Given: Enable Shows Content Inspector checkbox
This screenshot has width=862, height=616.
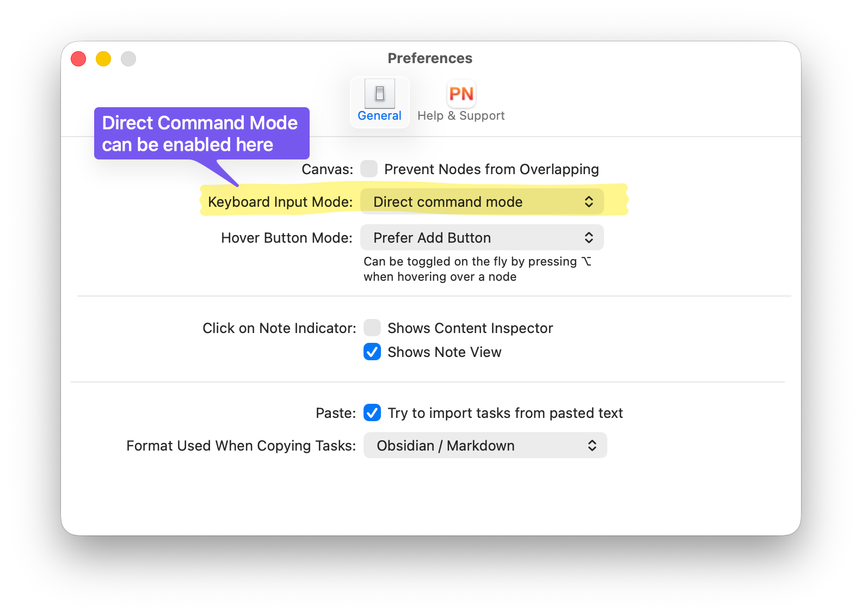Looking at the screenshot, I should (372, 328).
